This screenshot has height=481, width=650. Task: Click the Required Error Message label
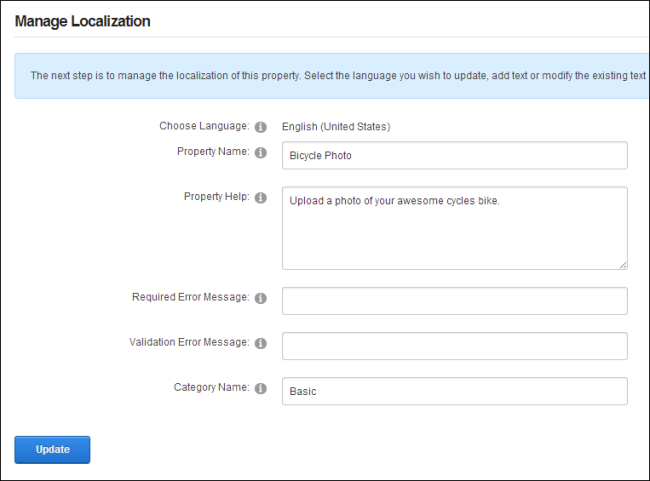coord(191,297)
